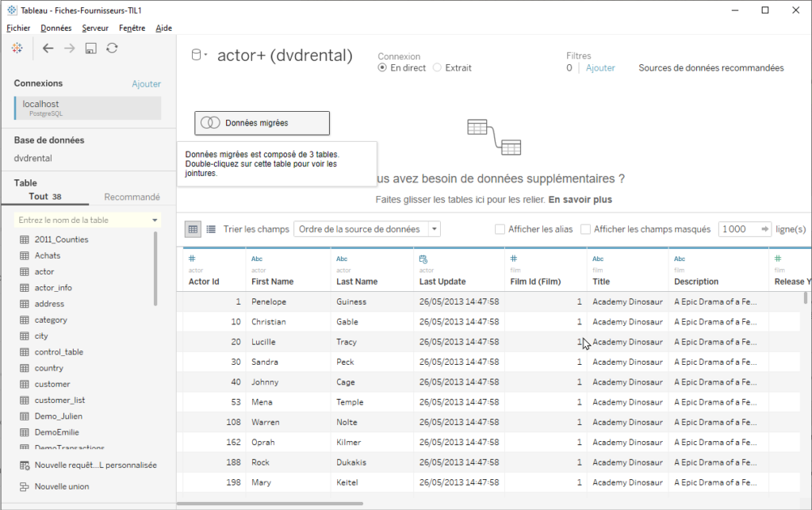Click the actor_info table icon

[25, 287]
